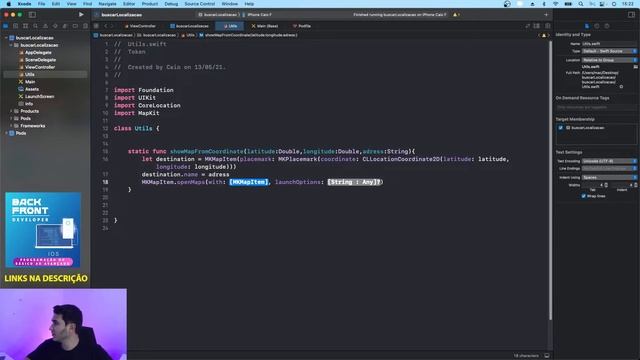Reveal full path in Finder arrow

pos(621,87)
